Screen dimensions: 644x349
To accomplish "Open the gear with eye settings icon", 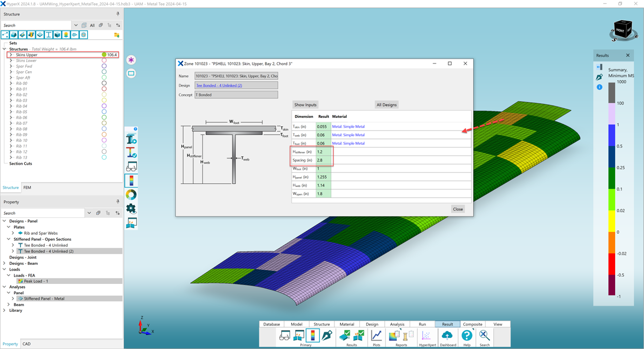I will [131, 209].
